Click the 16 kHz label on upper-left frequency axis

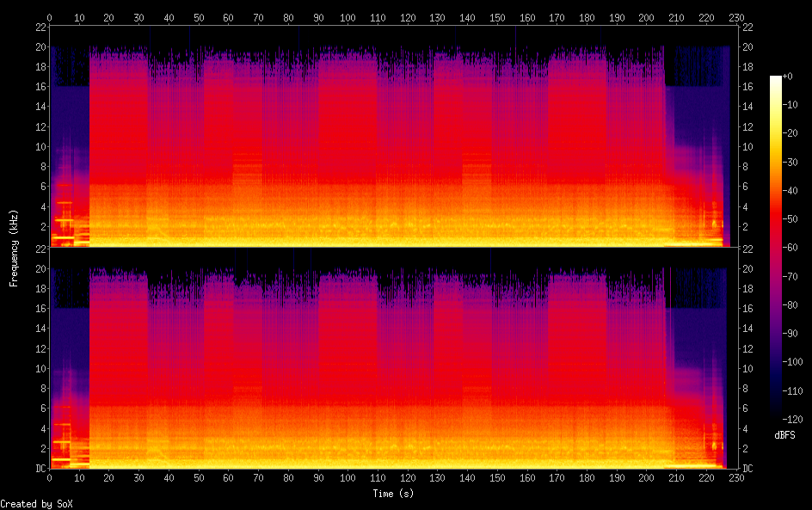[x=39, y=87]
